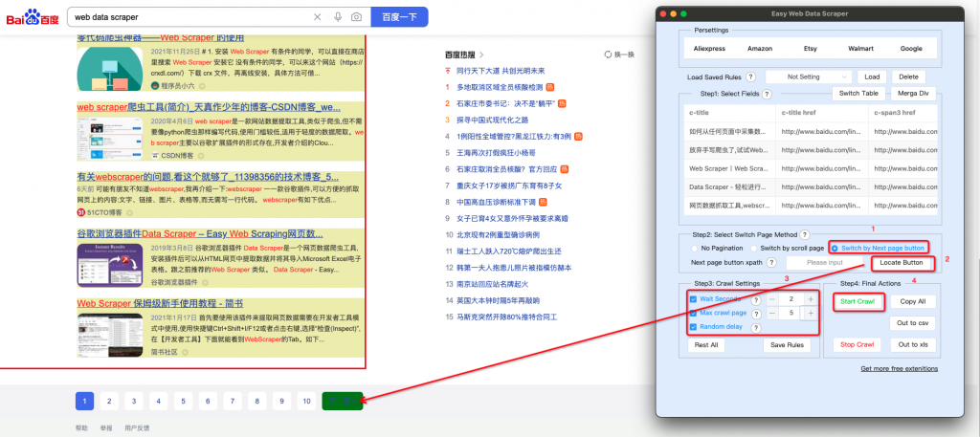Toggle the Wait Seconds checkbox

[693, 299]
